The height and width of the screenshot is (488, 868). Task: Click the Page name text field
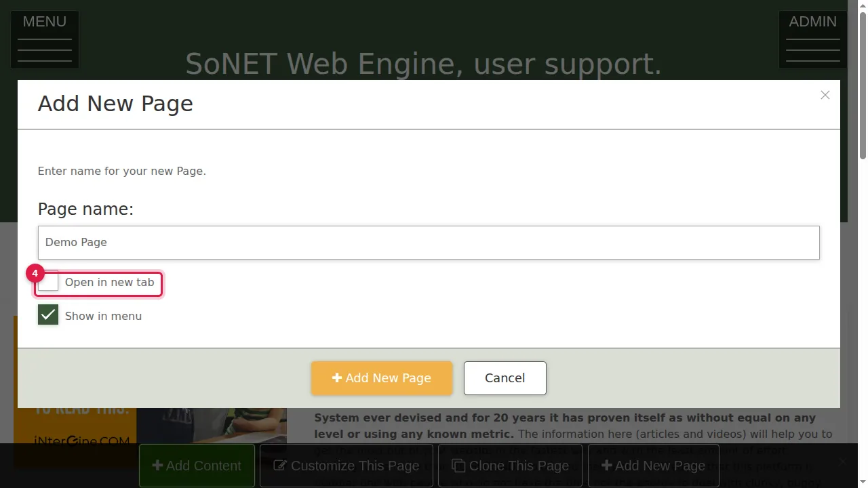click(x=429, y=243)
